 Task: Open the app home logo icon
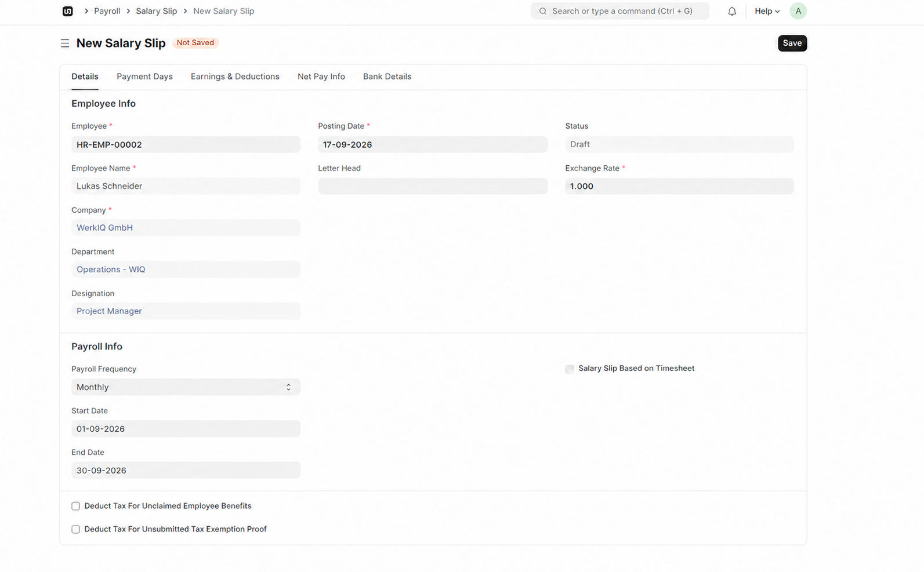click(x=68, y=11)
